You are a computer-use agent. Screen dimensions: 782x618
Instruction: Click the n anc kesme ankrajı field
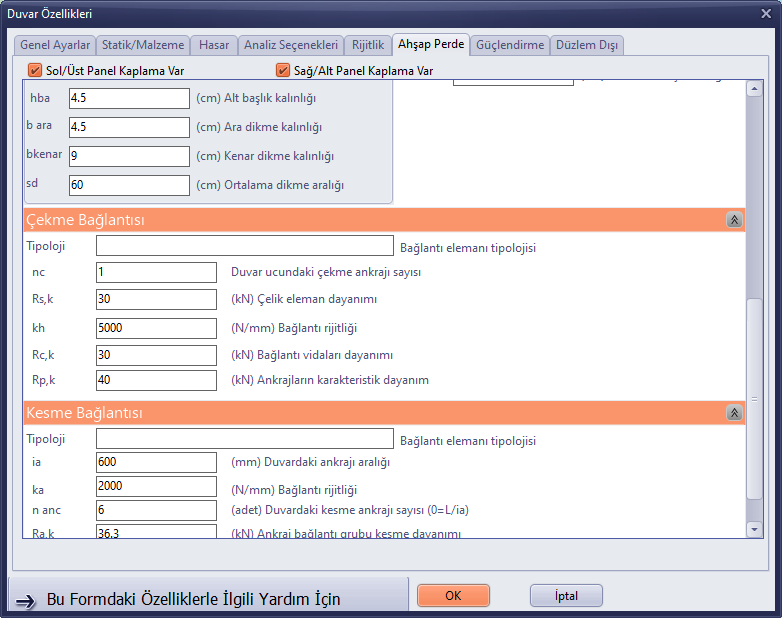coord(157,510)
